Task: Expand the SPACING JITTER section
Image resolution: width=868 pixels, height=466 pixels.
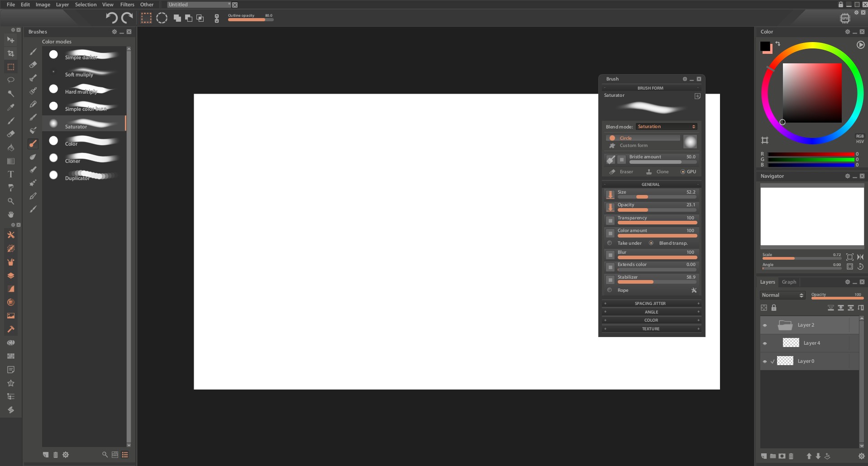Action: pyautogui.click(x=651, y=304)
